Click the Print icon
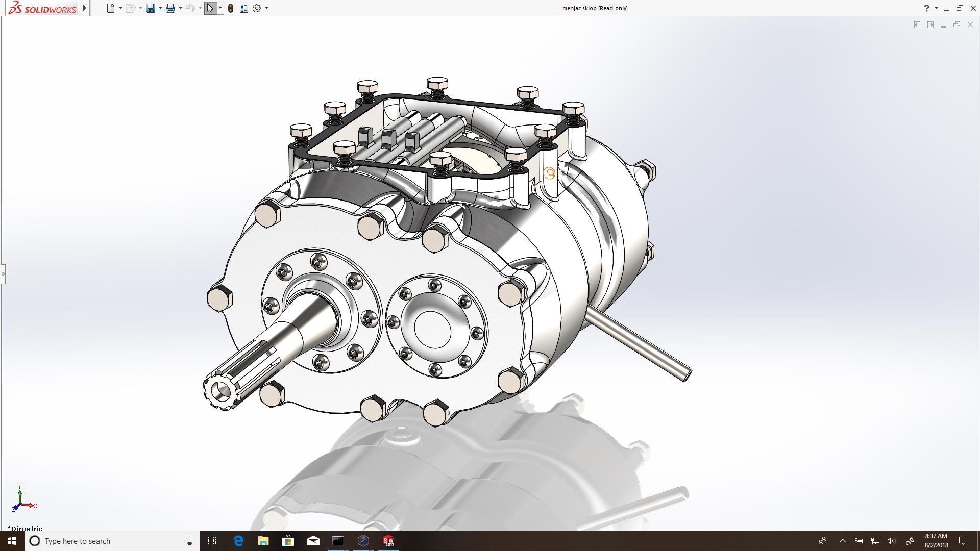Screen dimensions: 980x551 click(x=170, y=8)
